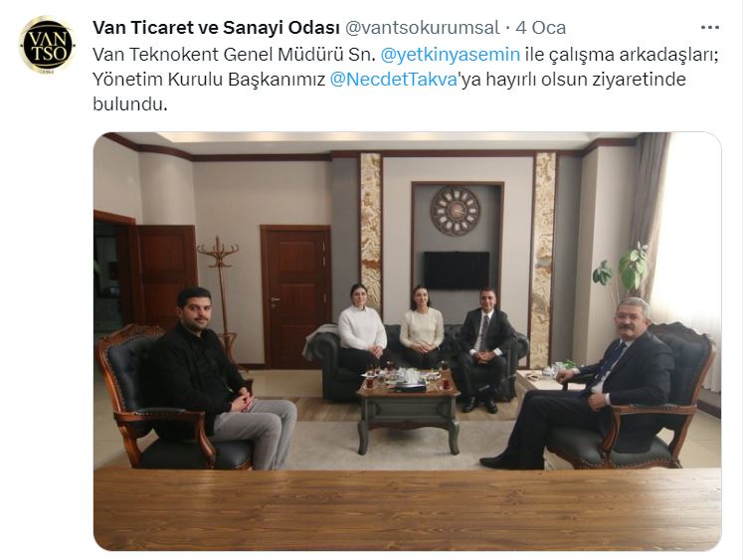Click the @vantsokurumsal handle
This screenshot has width=744, height=560.
coord(422,28)
